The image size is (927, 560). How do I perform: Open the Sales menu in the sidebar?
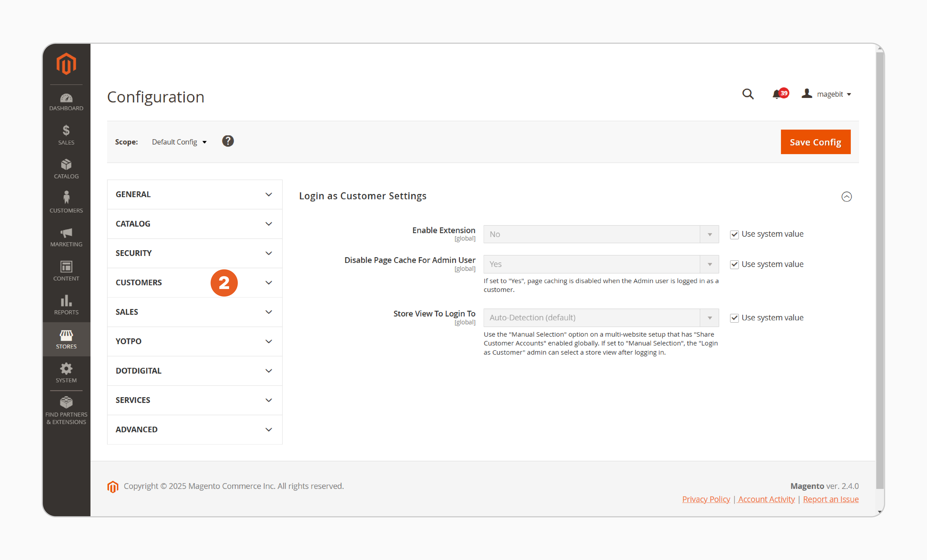66,135
